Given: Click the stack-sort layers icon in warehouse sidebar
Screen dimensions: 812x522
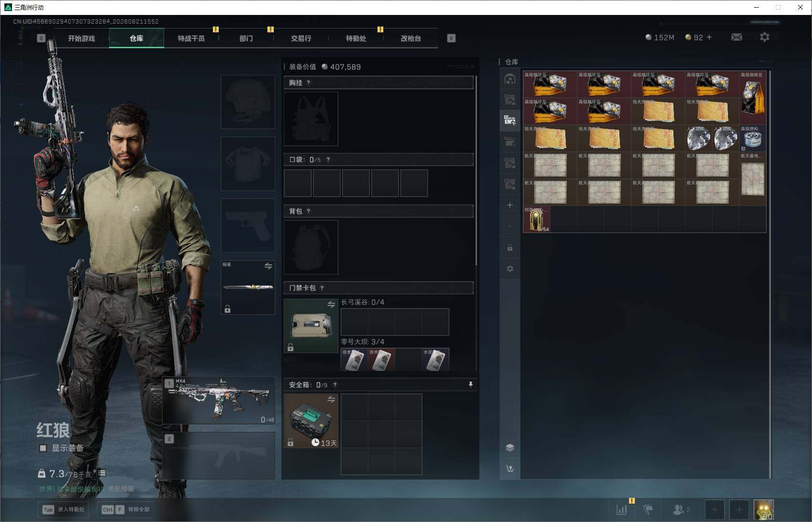Looking at the screenshot, I should click(510, 447).
